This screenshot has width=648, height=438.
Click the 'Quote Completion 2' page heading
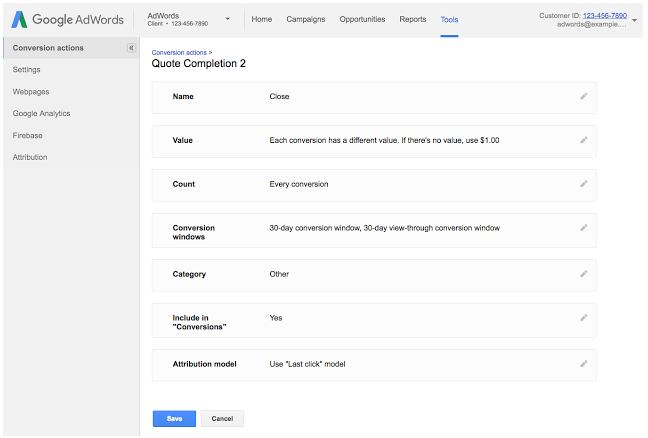point(198,63)
